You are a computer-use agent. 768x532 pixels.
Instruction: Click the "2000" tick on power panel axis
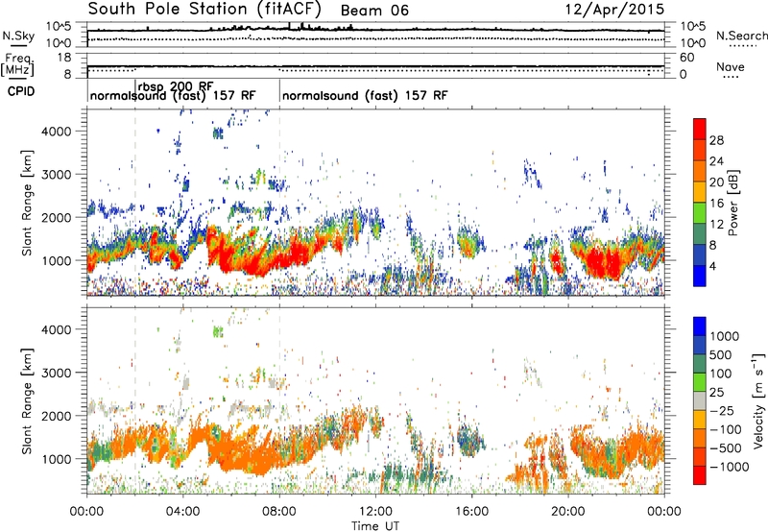(57, 217)
